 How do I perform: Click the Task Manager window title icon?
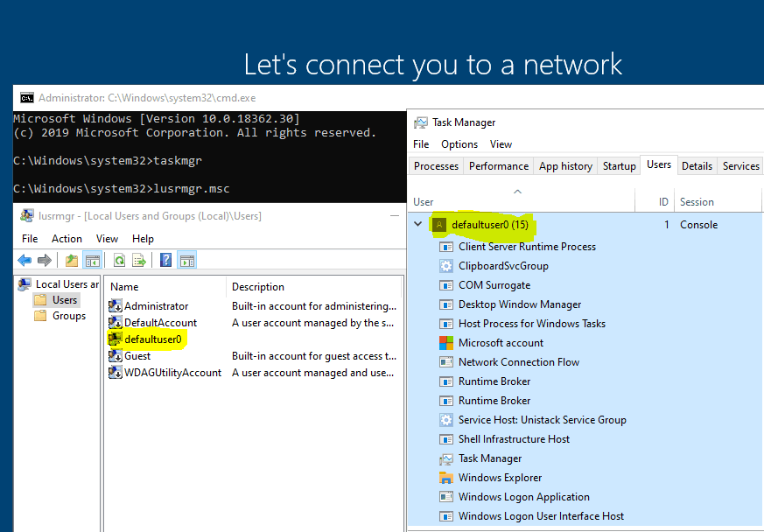coord(420,122)
